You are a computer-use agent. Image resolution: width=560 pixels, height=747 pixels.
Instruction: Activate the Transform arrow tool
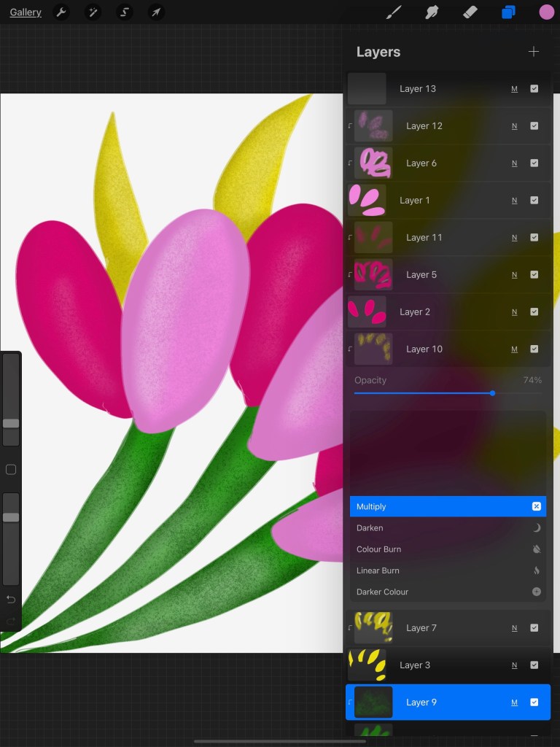tap(156, 12)
